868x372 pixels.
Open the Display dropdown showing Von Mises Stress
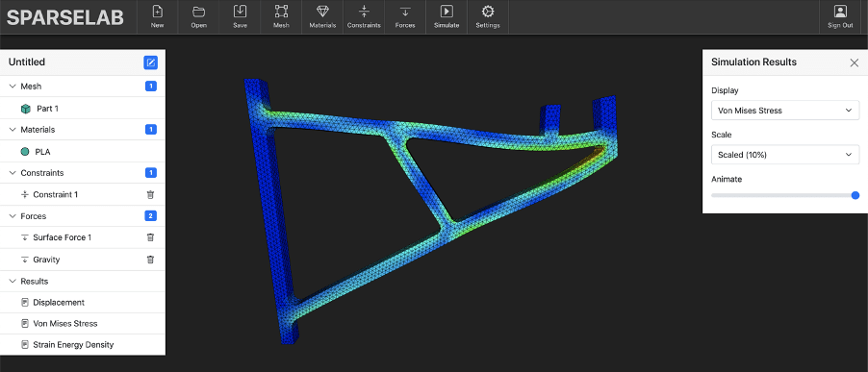pos(785,111)
